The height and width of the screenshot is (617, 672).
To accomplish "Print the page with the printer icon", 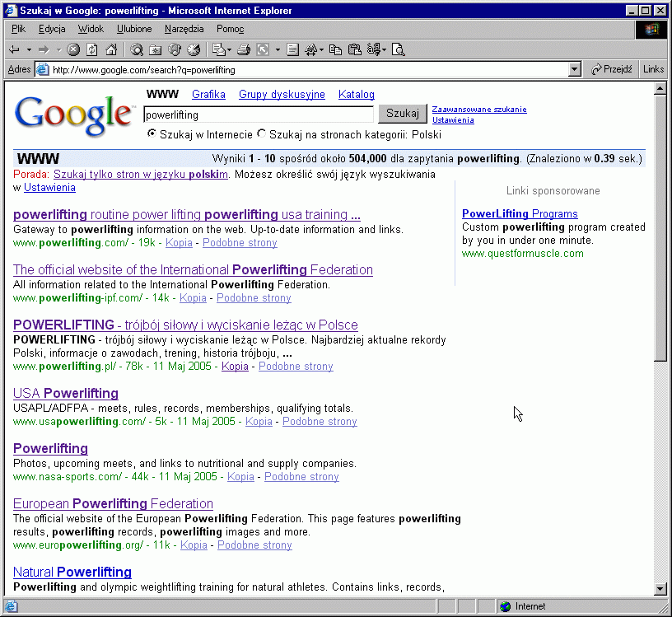I will pyautogui.click(x=244, y=49).
